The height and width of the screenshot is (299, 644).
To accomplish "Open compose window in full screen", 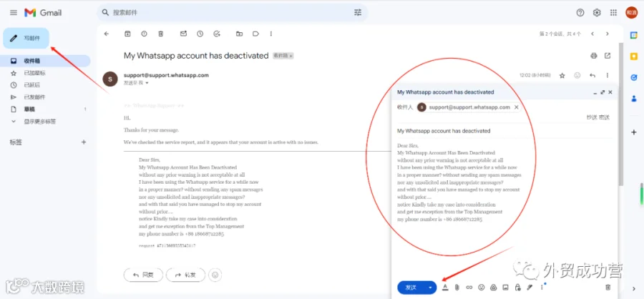I will [602, 92].
